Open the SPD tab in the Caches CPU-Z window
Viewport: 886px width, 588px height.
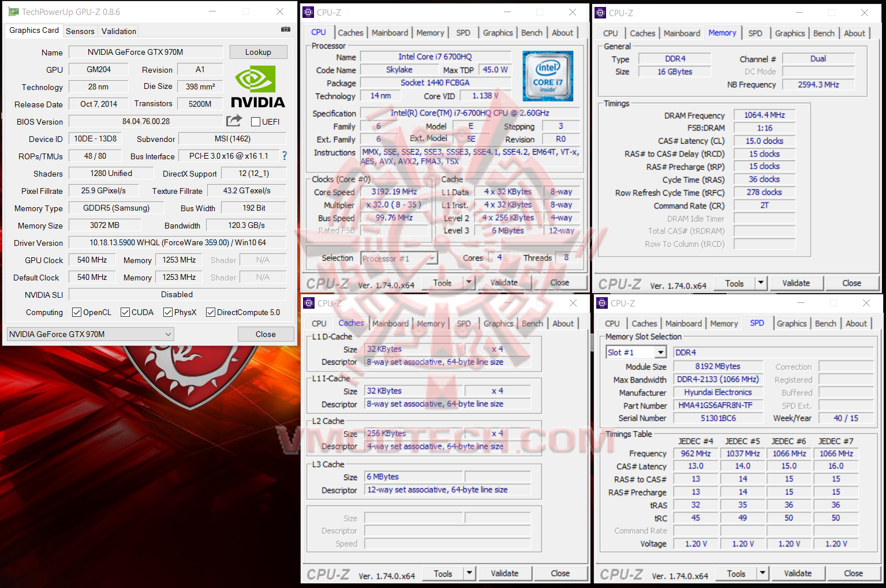[x=463, y=324]
